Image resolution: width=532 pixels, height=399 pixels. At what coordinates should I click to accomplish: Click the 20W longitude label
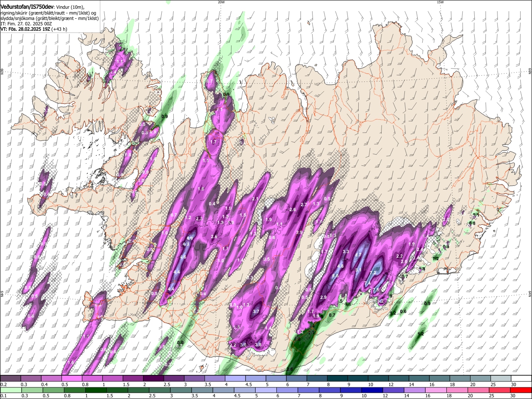click(221, 2)
